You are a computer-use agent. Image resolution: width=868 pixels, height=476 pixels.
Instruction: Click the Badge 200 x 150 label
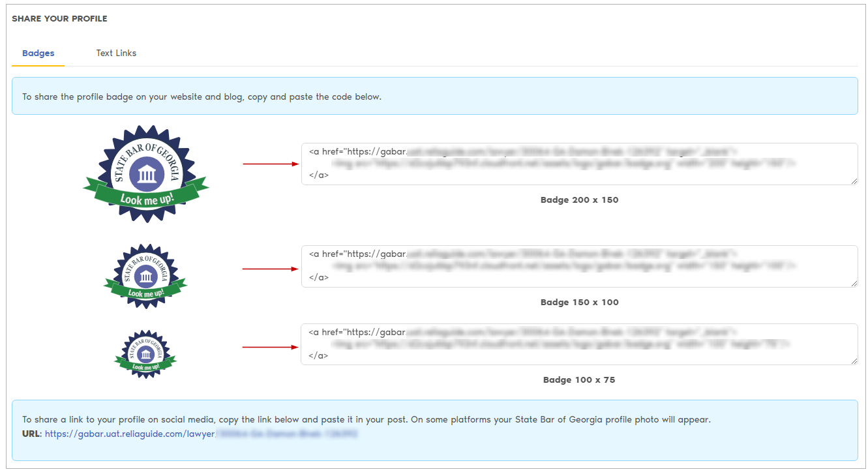click(579, 200)
